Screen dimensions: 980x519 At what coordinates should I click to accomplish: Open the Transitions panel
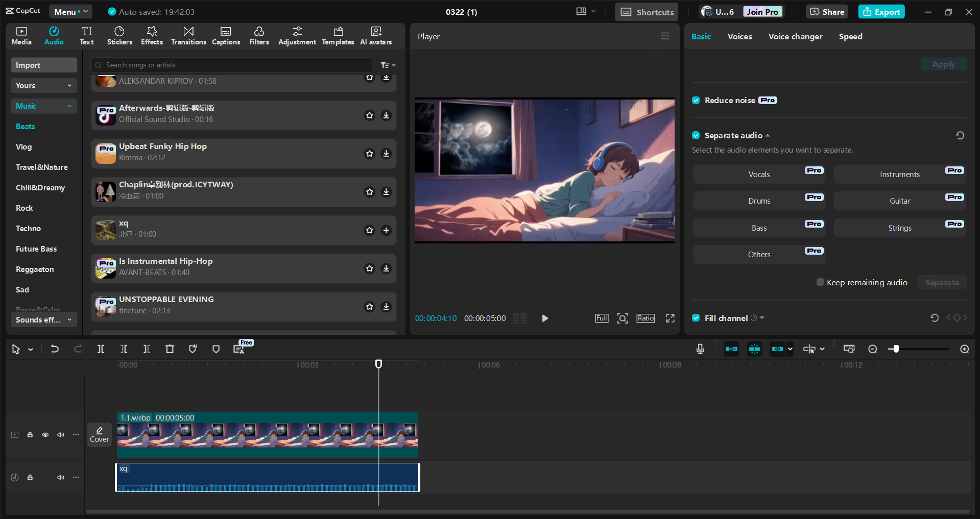point(188,35)
